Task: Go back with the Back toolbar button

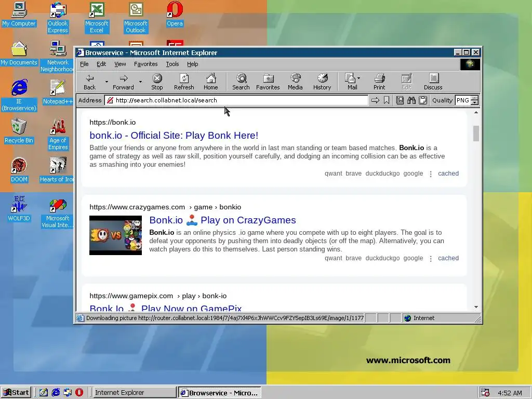Action: pyautogui.click(x=89, y=82)
